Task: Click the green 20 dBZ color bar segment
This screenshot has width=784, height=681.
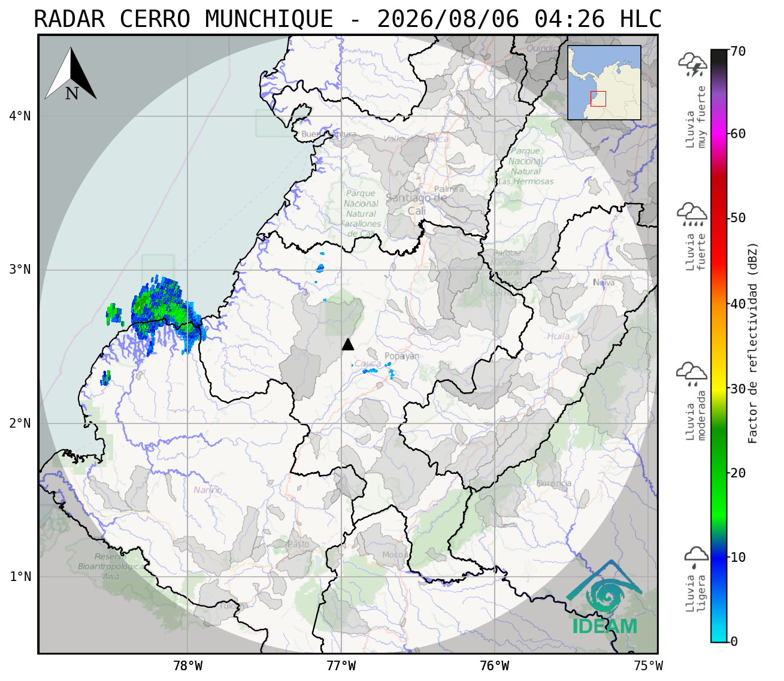Action: [x=719, y=473]
